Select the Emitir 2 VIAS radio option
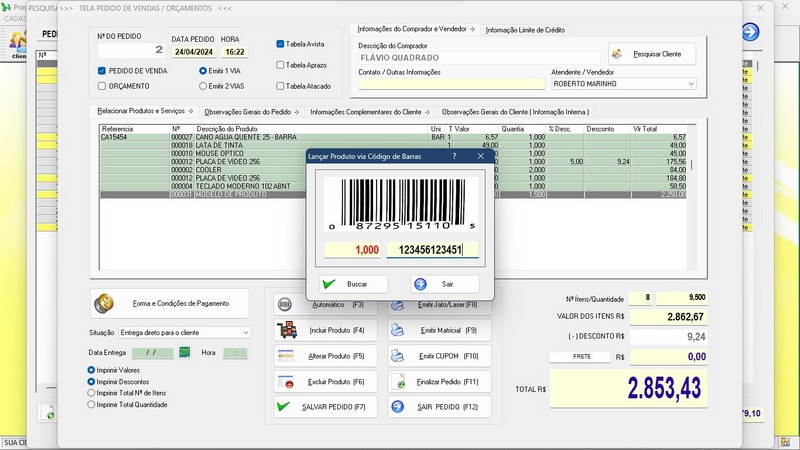Viewport: 800px width, 450px height. [x=203, y=86]
